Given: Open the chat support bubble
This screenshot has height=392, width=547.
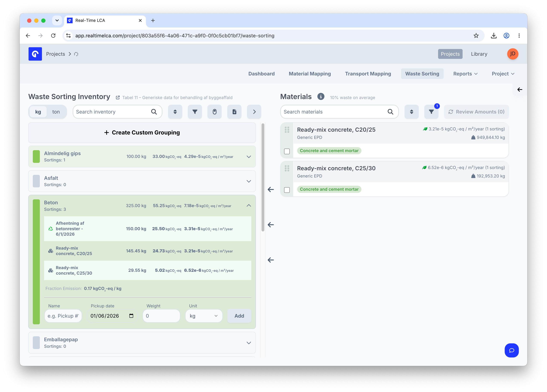Looking at the screenshot, I should click(512, 350).
